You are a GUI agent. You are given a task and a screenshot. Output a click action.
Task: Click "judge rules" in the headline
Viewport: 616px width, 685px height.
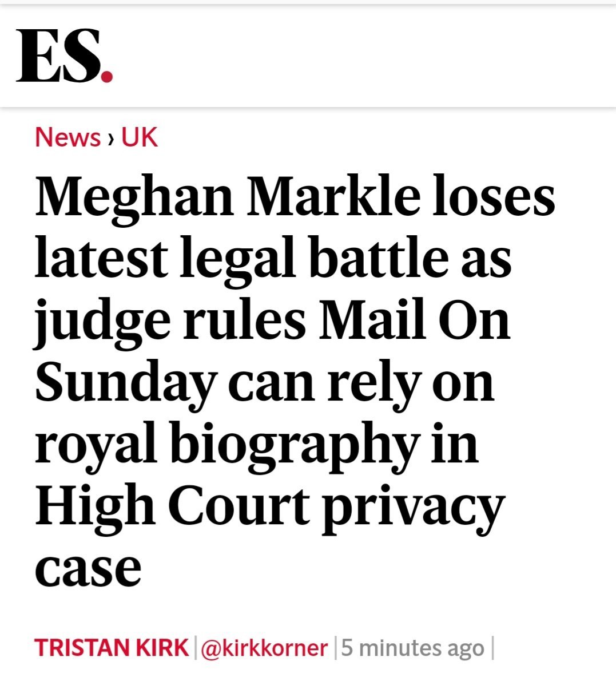[170, 320]
